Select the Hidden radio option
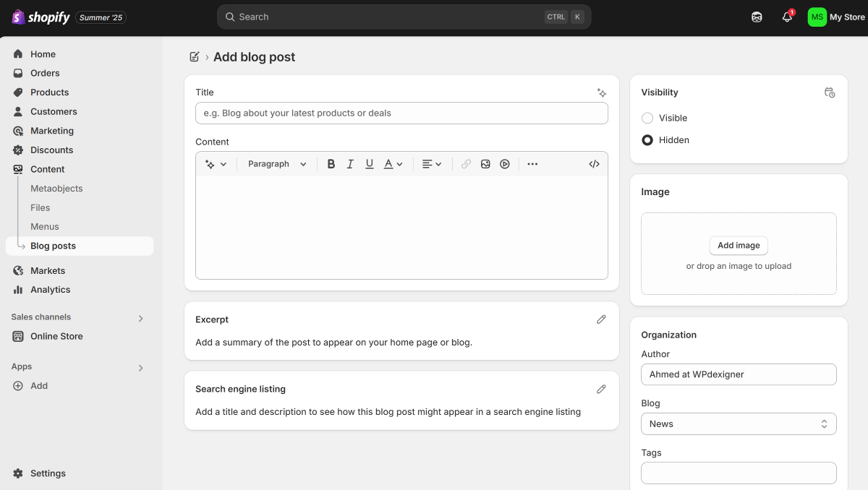868x490 pixels. click(647, 140)
